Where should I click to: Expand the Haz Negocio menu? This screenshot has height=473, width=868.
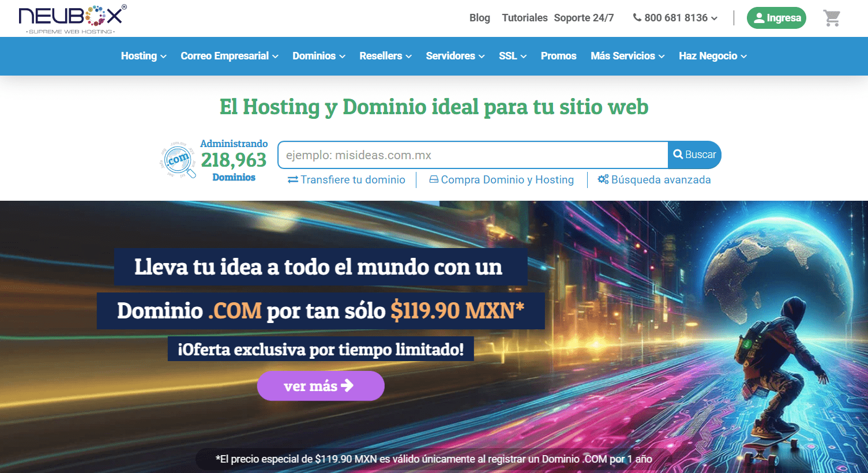713,56
